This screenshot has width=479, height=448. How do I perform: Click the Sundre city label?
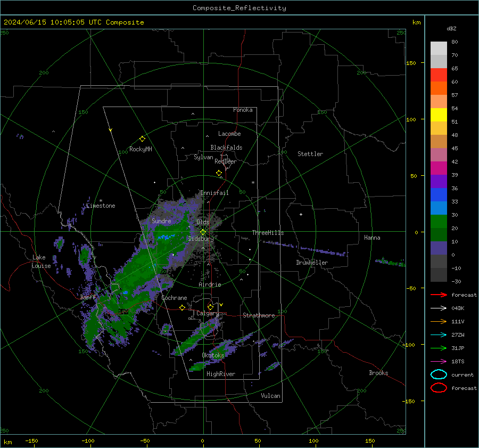(x=161, y=221)
